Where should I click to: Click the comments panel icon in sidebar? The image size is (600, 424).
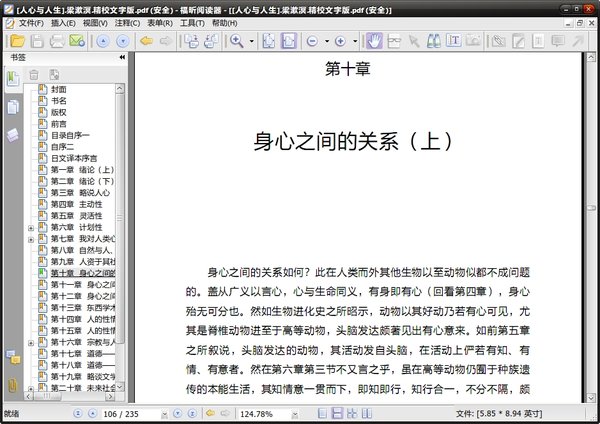click(x=13, y=357)
